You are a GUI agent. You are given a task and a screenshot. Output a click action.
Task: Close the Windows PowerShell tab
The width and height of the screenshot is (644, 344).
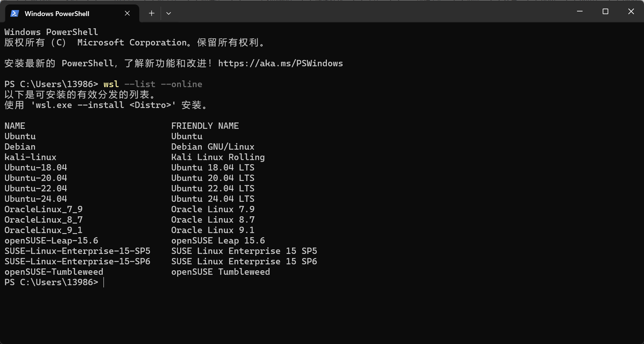coord(127,13)
